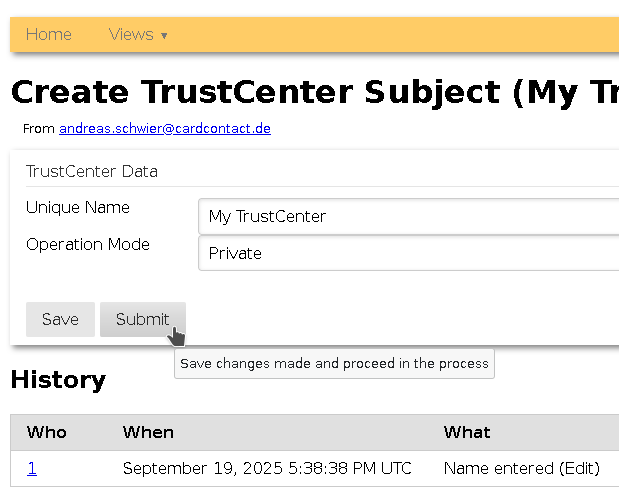Click the Home menu item

(x=48, y=34)
